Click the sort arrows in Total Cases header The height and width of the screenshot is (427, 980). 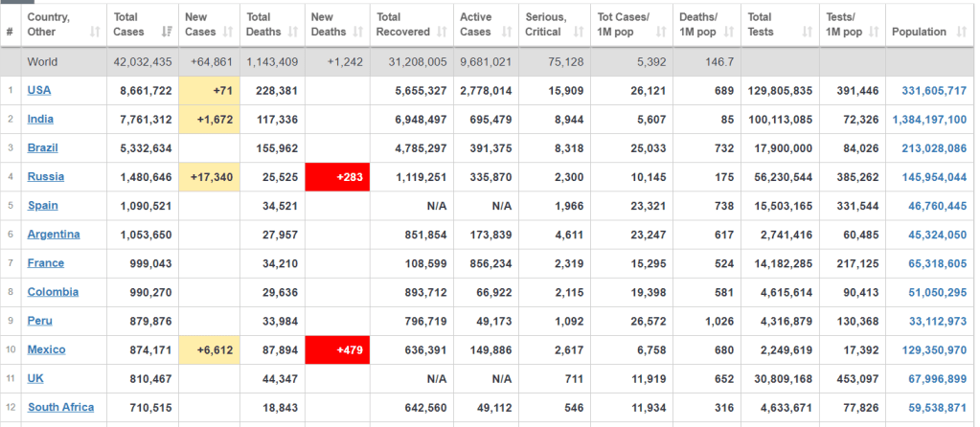169,33
